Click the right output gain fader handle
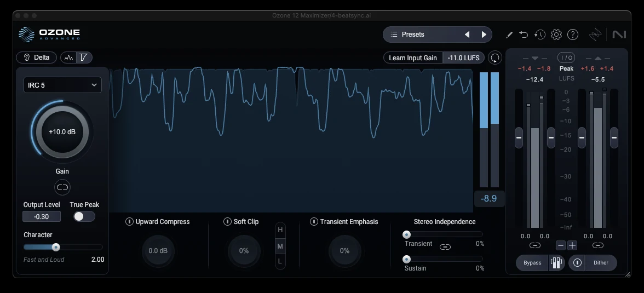Viewport: 644px width, 293px height. tap(614, 137)
